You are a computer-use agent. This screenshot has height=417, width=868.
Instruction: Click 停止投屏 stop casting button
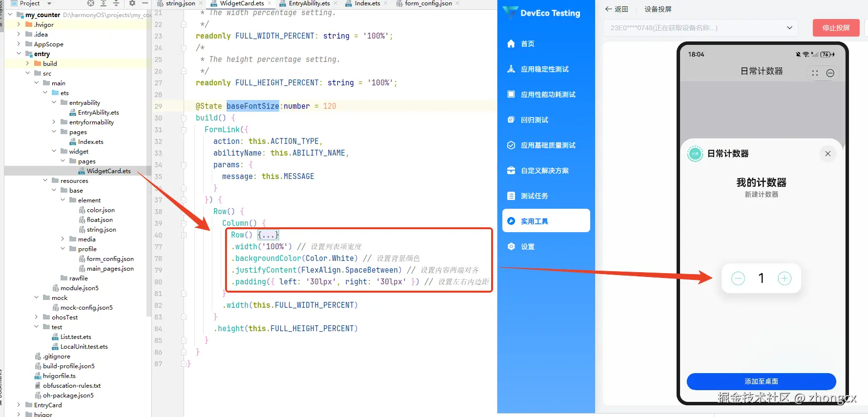836,28
